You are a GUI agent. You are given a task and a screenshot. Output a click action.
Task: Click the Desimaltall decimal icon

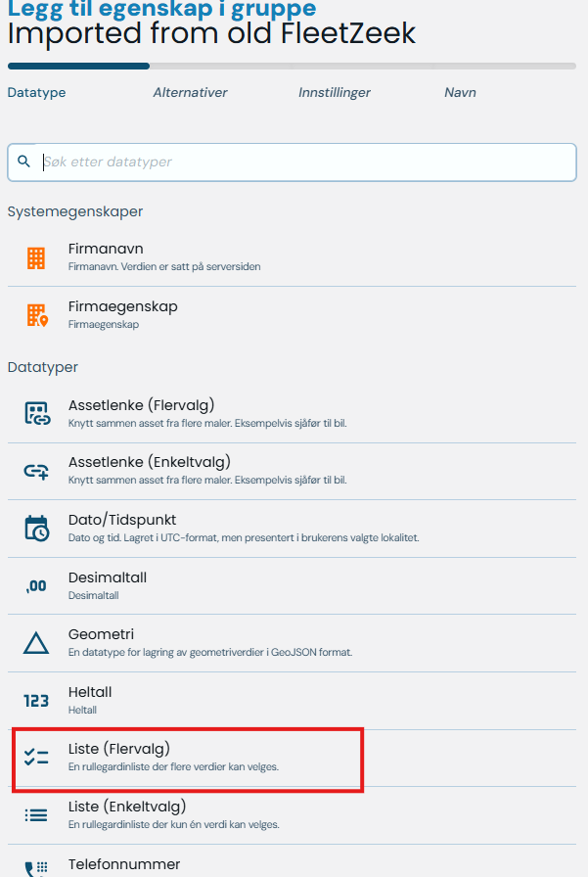[36, 585]
